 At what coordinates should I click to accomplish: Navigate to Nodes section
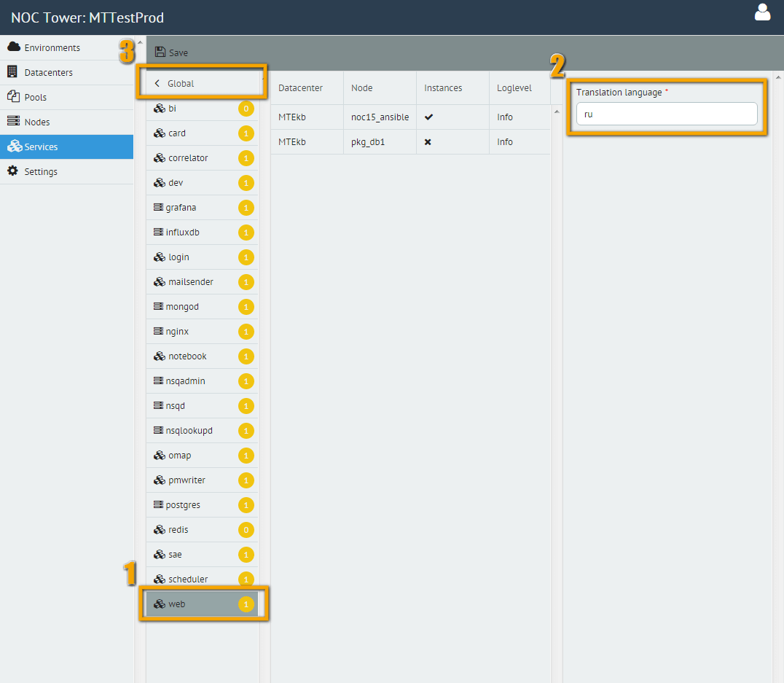(67, 122)
